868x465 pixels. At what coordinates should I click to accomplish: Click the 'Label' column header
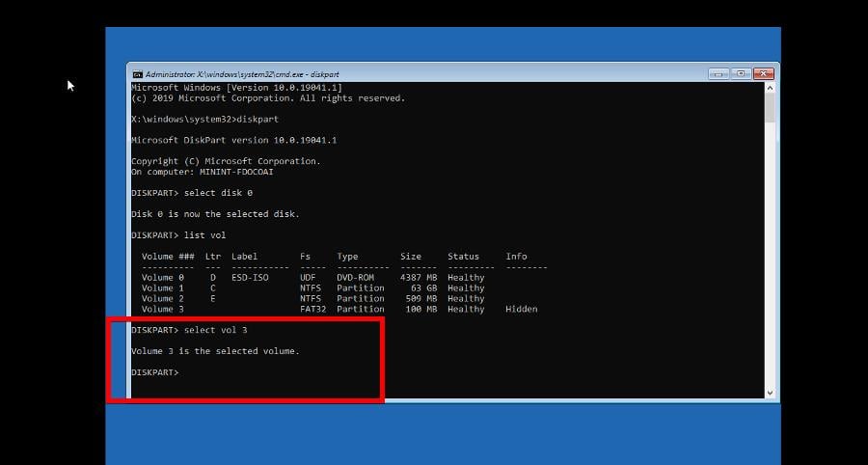pyautogui.click(x=244, y=257)
